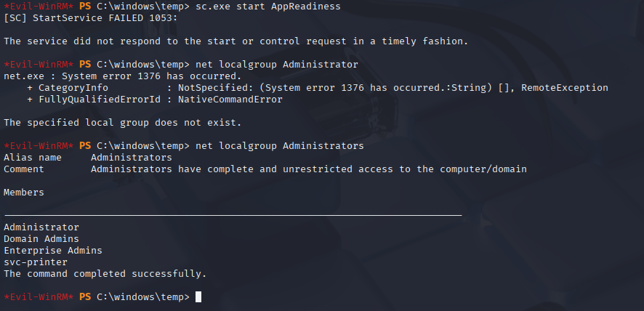Viewport: 644px width, 311px height.
Task: Click 'The specified local group does not exist.'
Action: click(x=123, y=122)
